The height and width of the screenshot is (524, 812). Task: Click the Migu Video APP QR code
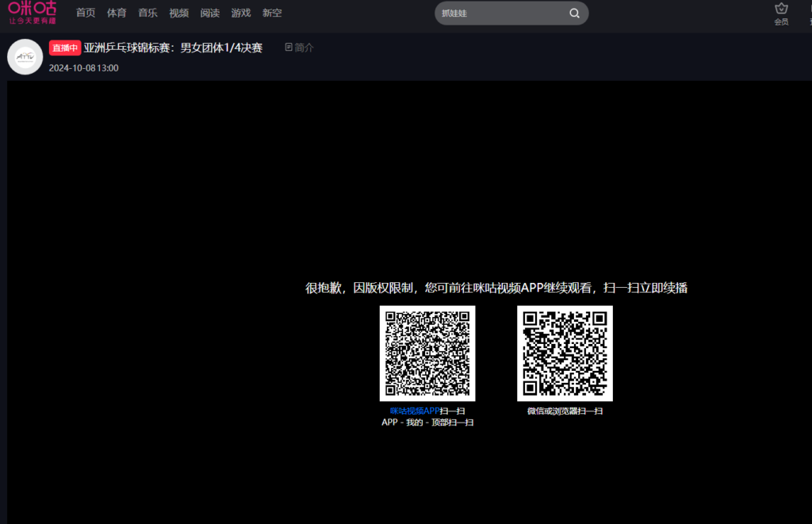tap(427, 353)
